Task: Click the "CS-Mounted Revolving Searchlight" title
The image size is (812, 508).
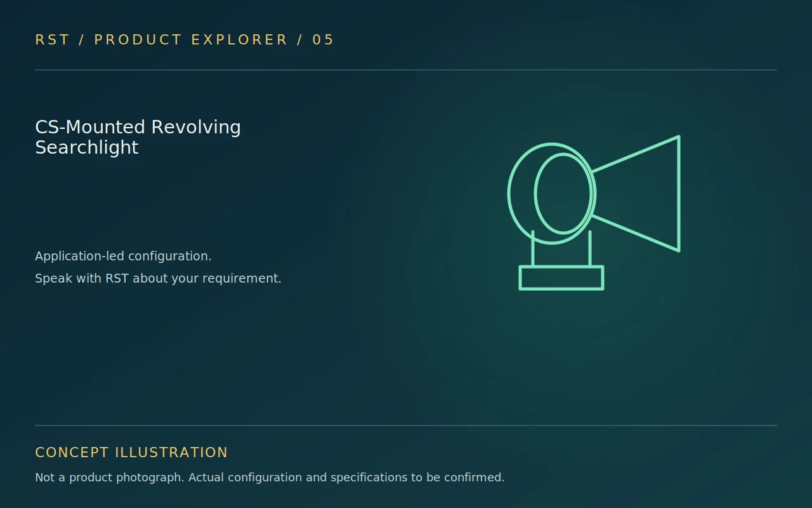Action: coord(138,137)
